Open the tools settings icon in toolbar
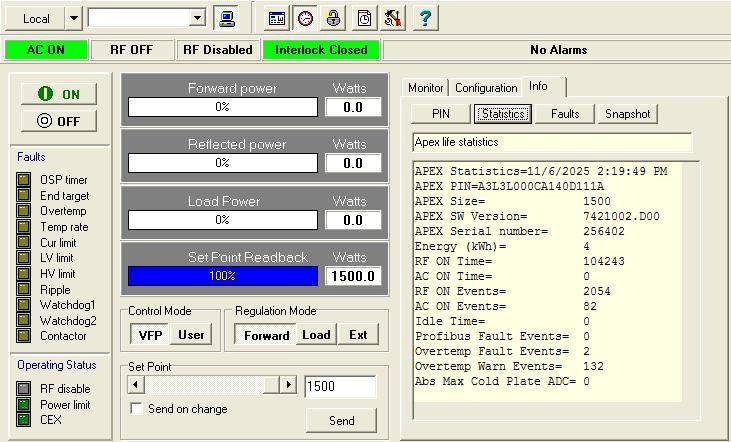Image resolution: width=731 pixels, height=442 pixels. [x=393, y=18]
